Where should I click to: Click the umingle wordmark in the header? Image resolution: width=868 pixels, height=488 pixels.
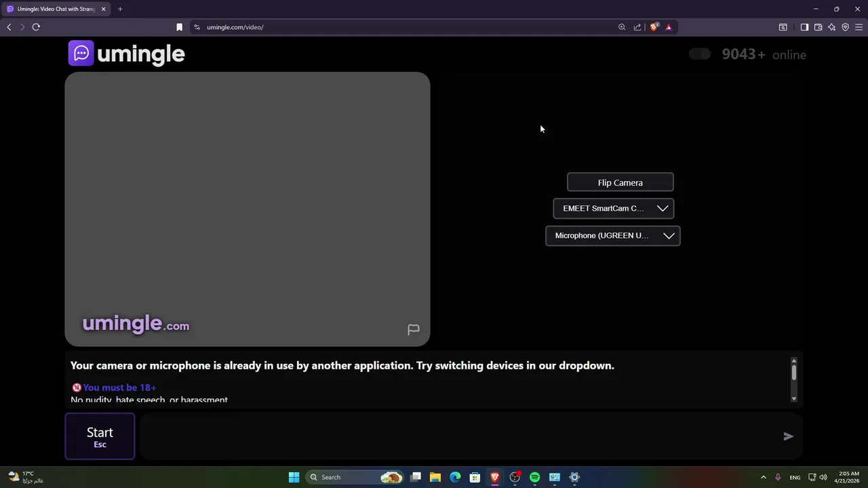pos(141,54)
